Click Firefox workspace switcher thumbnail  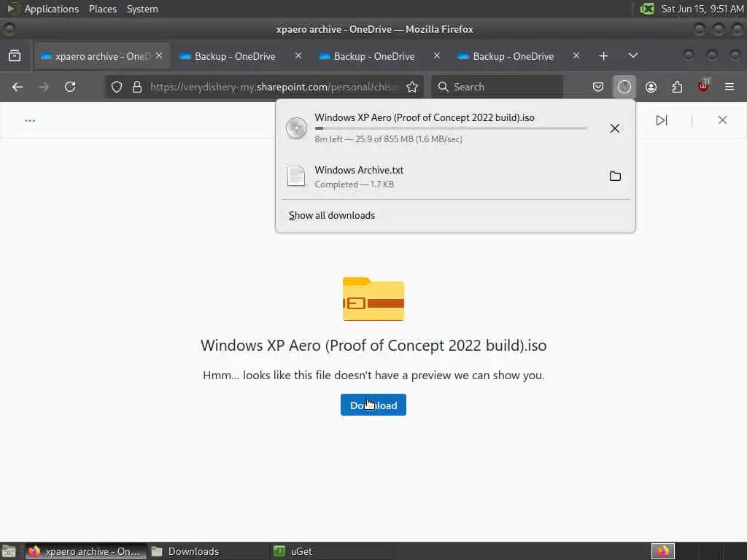point(663,551)
